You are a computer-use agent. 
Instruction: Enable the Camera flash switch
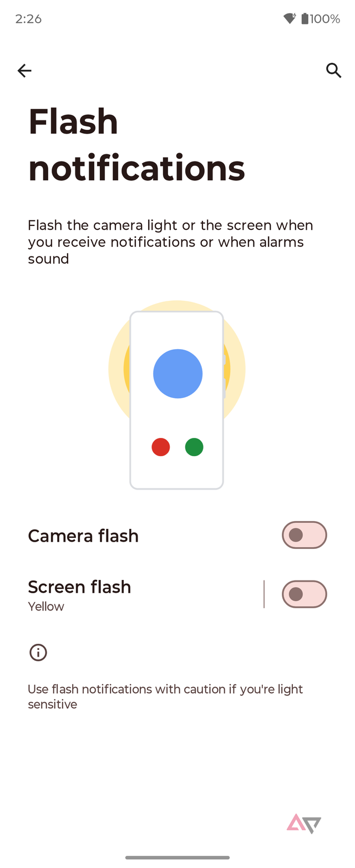pos(304,535)
